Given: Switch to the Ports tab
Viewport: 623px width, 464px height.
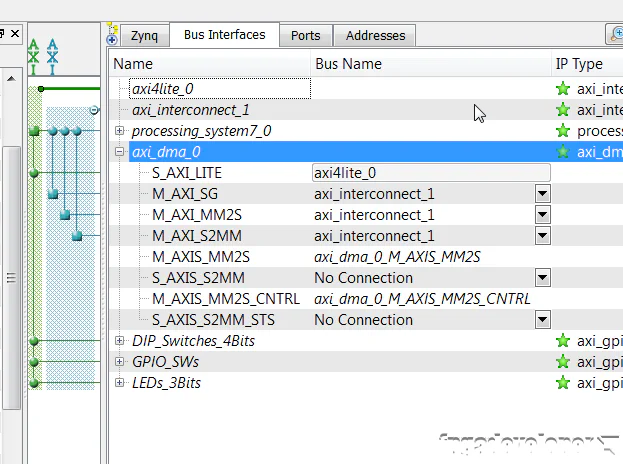Looking at the screenshot, I should coord(305,35).
